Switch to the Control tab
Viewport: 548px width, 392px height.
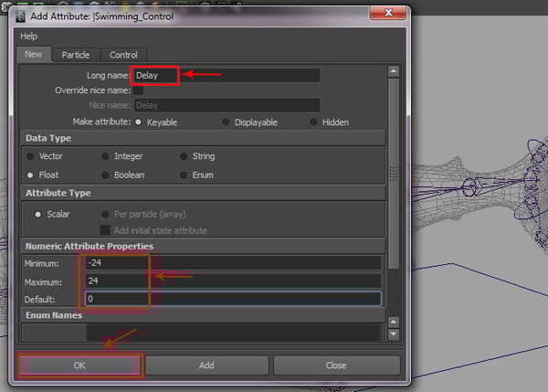coord(122,55)
